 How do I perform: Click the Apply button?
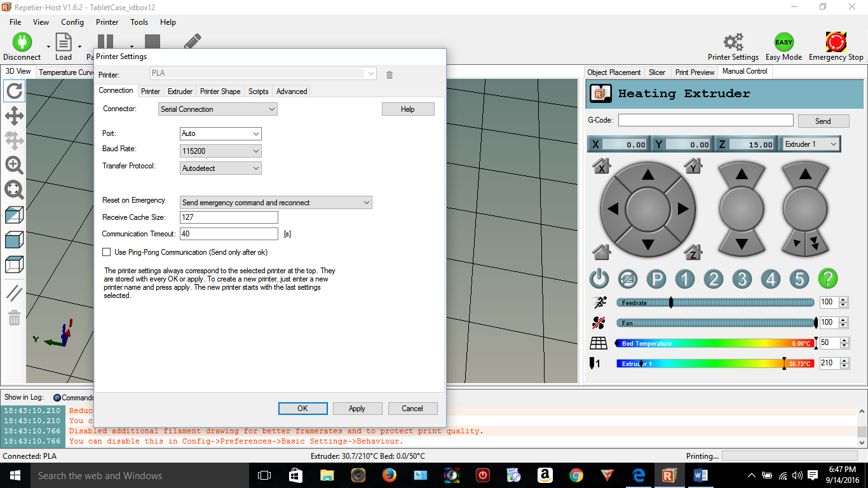(357, 409)
